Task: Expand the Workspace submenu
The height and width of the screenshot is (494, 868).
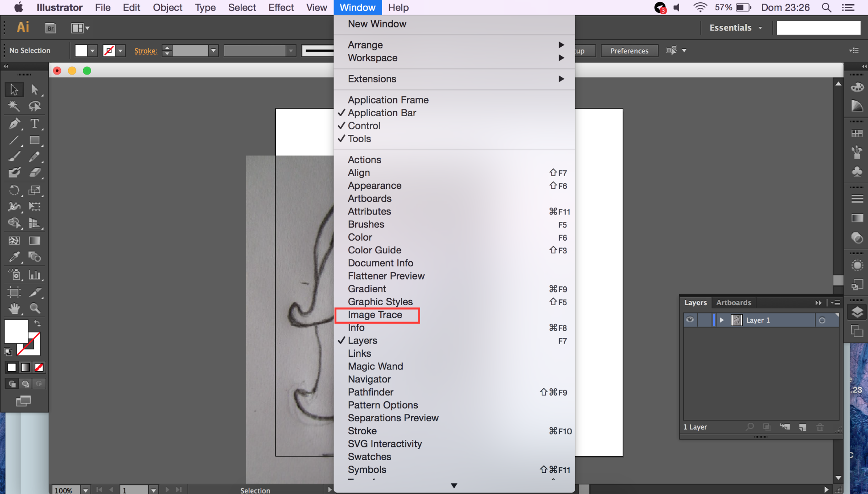Action: coord(454,58)
